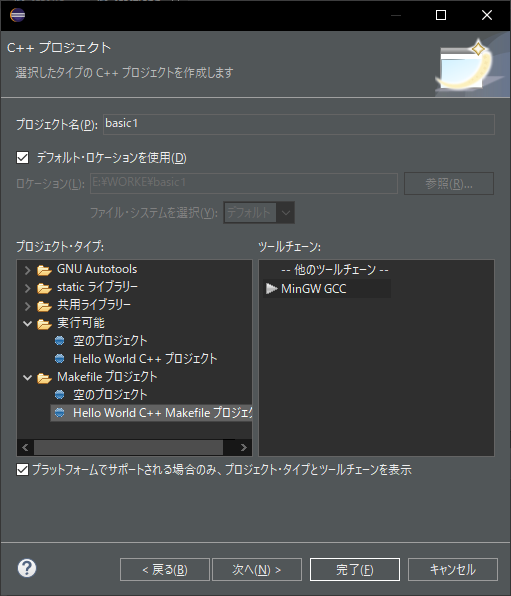
Task: Select Hello World C++ プロジェクト template icon
Action: tap(60, 358)
